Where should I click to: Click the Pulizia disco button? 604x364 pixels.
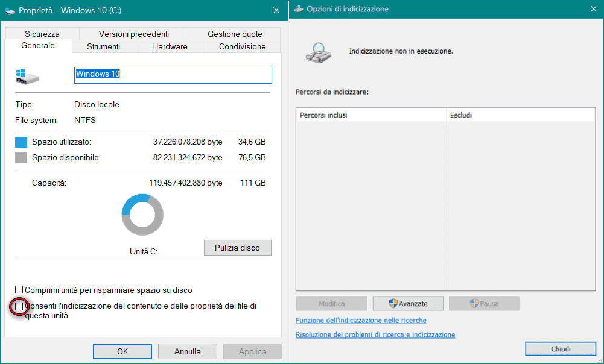[x=238, y=248]
